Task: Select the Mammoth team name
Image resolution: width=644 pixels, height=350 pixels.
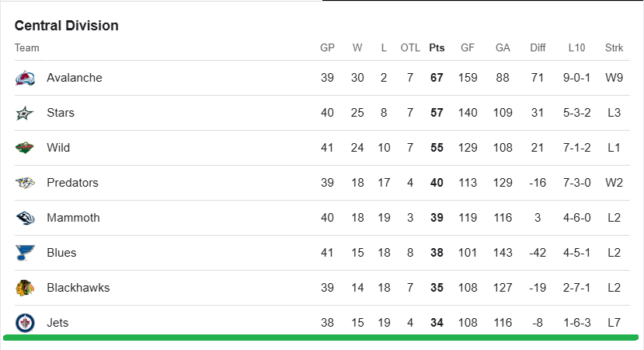Action: tap(73, 218)
